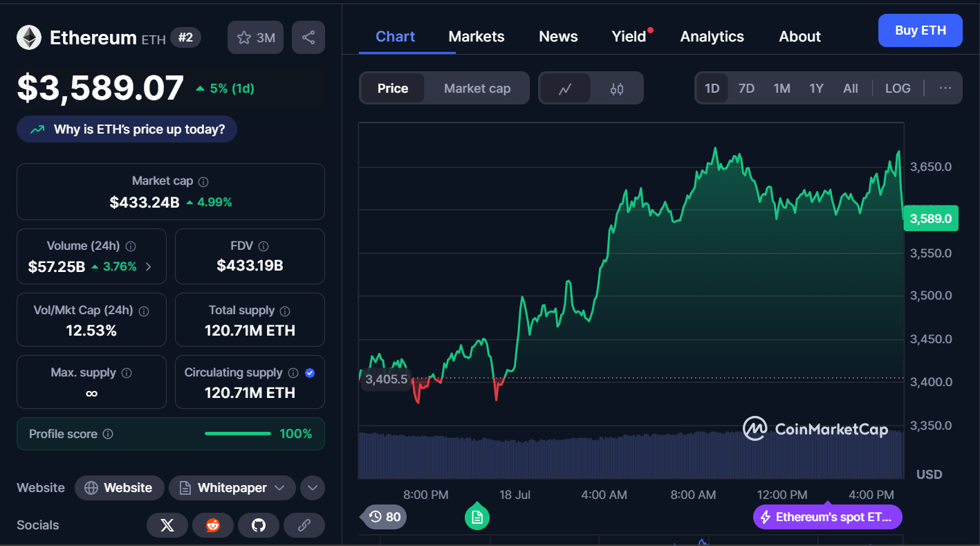Open Volume (24h) details arrow
This screenshot has height=546, width=980.
coord(148,266)
